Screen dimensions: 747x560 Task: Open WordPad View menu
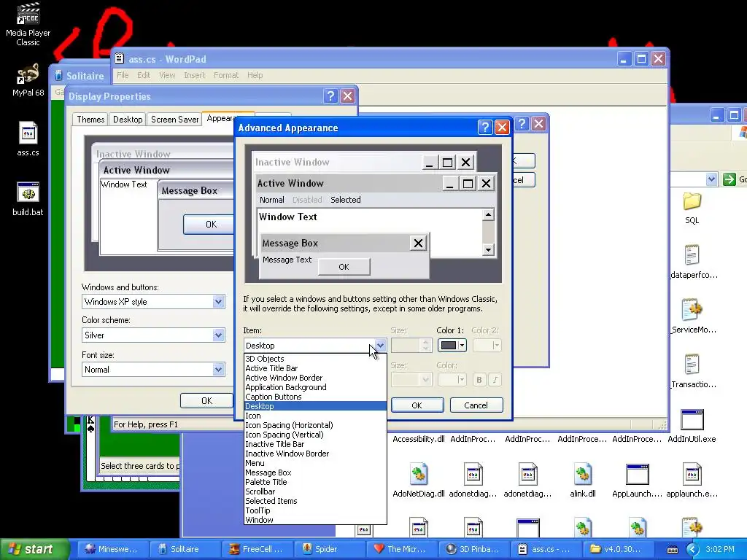167,75
